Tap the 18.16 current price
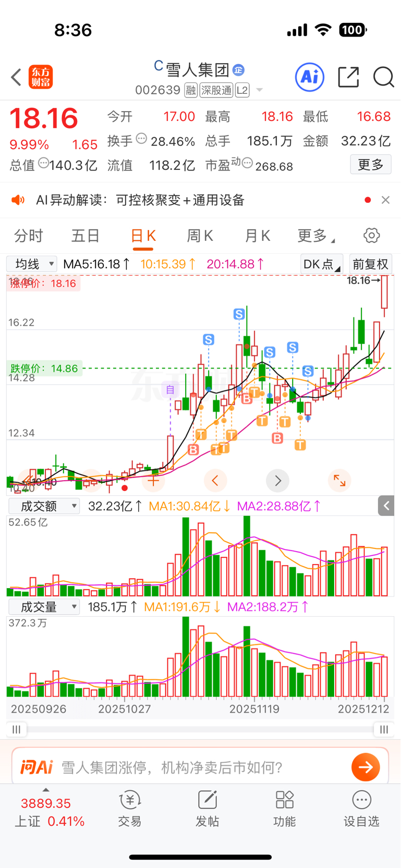Viewport: 401px width, 868px height. [44, 118]
